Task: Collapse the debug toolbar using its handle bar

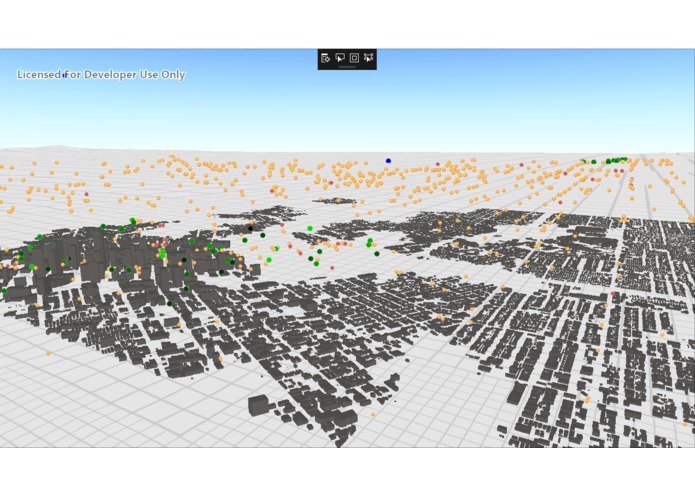Action: [x=347, y=67]
